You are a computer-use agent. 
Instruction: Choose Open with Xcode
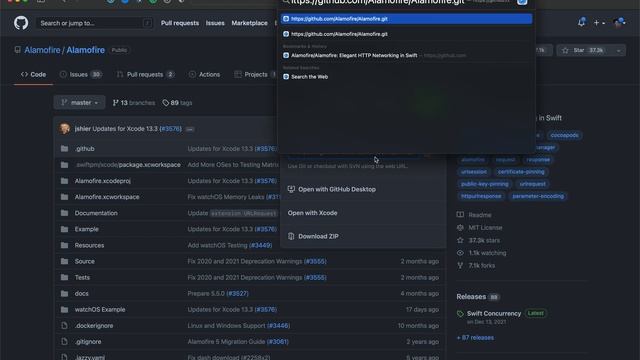tap(312, 213)
